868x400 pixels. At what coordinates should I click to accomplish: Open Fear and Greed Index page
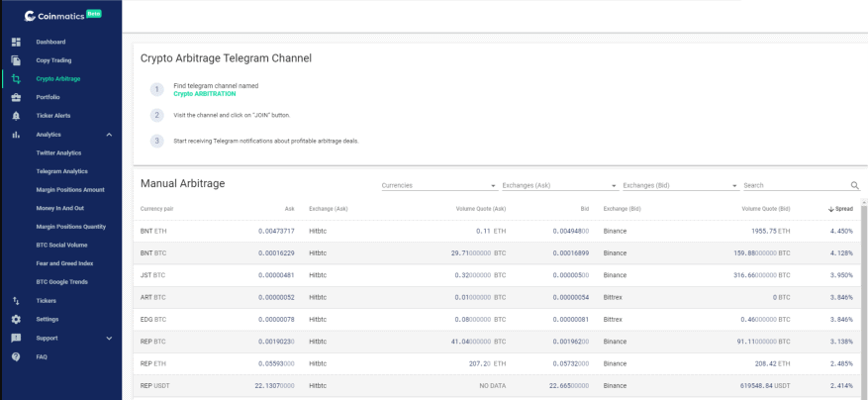point(64,263)
